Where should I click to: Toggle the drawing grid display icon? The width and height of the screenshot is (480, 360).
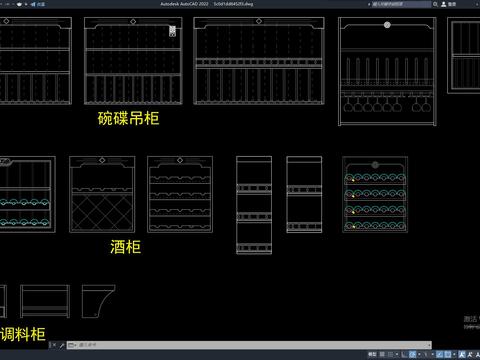(382, 354)
